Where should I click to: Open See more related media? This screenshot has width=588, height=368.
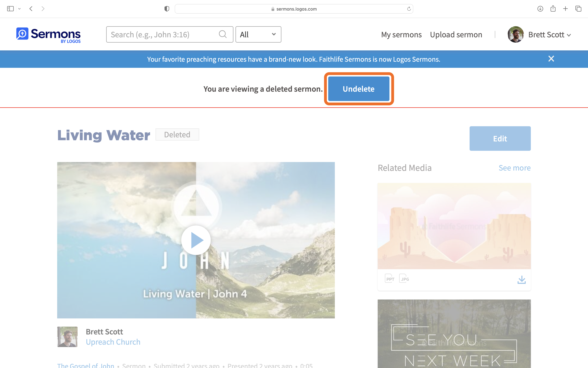[515, 168]
